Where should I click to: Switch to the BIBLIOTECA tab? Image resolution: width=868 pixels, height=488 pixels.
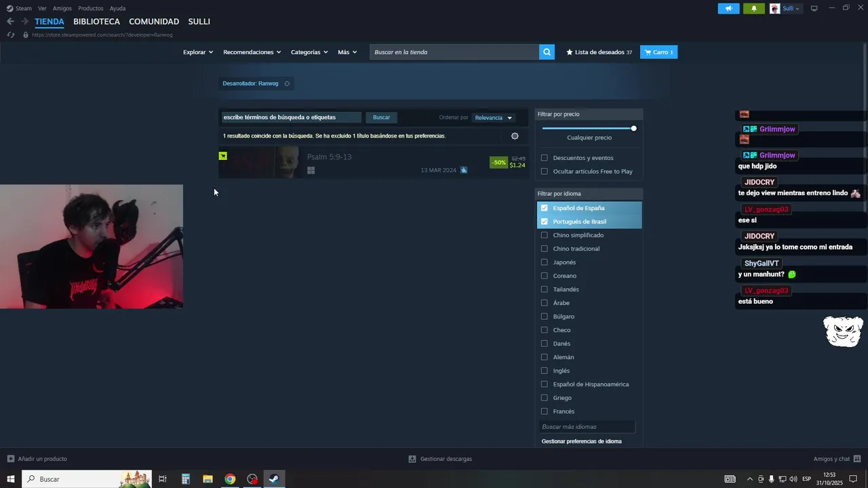tap(96, 22)
